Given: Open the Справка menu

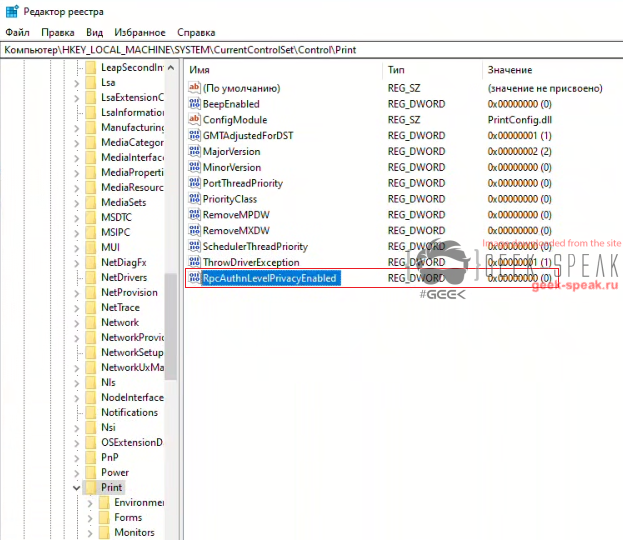Looking at the screenshot, I should [x=195, y=32].
